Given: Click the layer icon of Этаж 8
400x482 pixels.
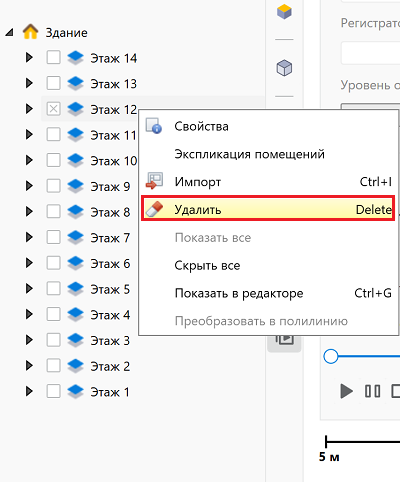Looking at the screenshot, I should [76, 212].
